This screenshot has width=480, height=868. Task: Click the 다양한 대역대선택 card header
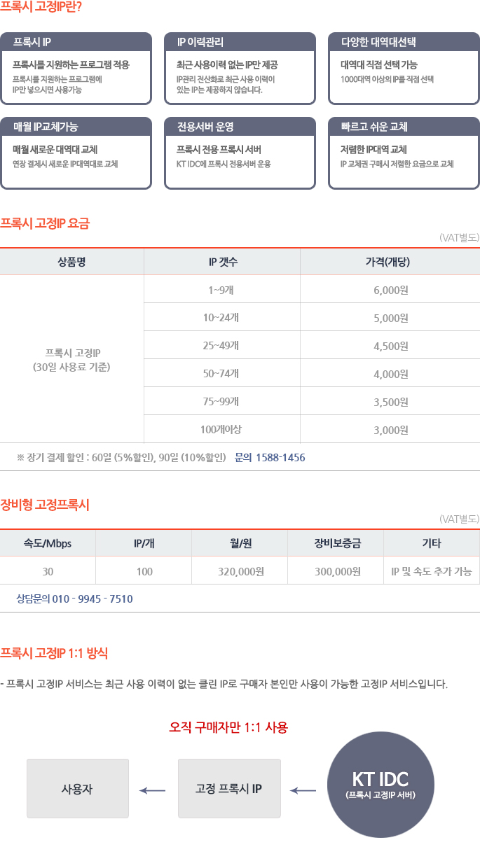coord(404,42)
